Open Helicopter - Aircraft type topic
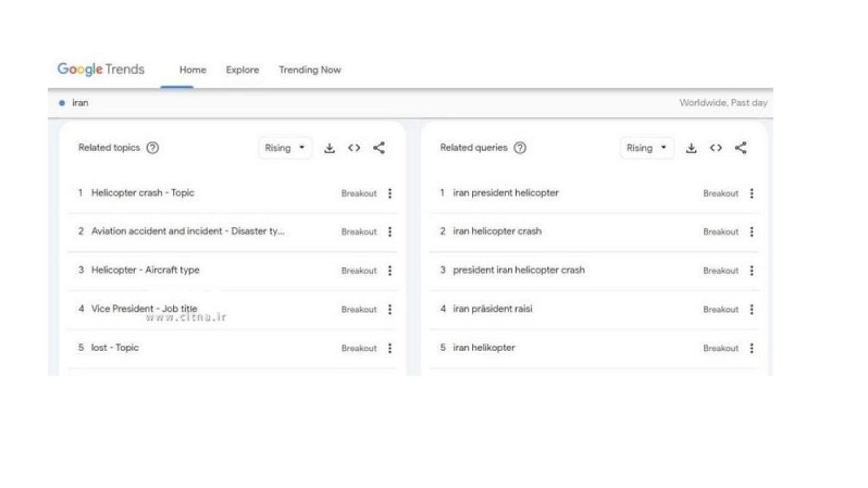The width and height of the screenshot is (868, 488). (145, 270)
